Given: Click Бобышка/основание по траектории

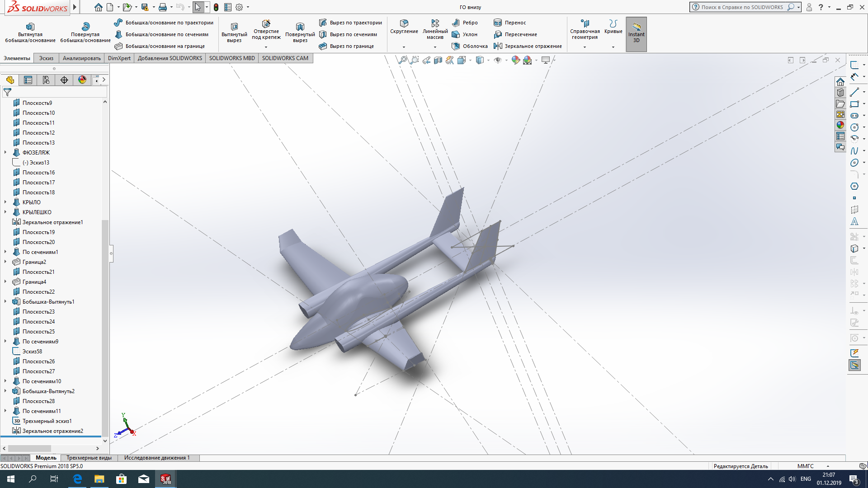Looking at the screenshot, I should click(x=164, y=23).
